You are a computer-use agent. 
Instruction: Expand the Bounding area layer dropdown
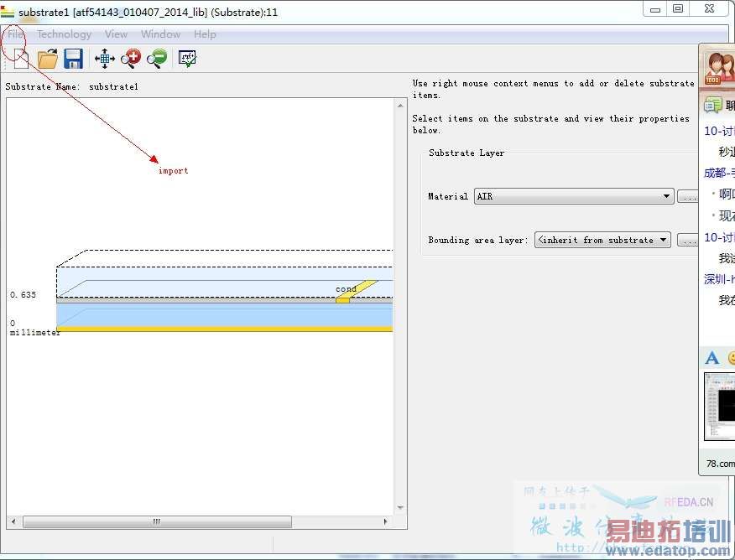[x=602, y=240]
